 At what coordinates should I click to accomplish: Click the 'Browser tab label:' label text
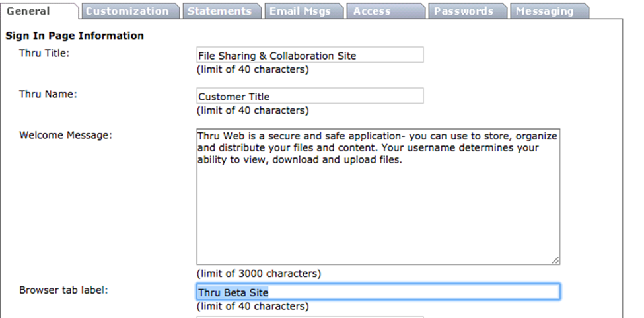[x=63, y=290]
